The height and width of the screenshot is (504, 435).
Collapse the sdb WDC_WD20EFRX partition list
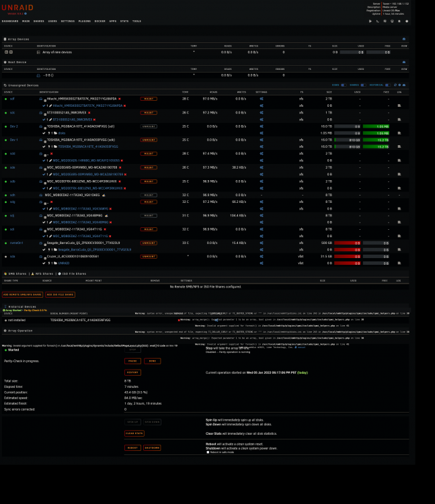coord(45,183)
